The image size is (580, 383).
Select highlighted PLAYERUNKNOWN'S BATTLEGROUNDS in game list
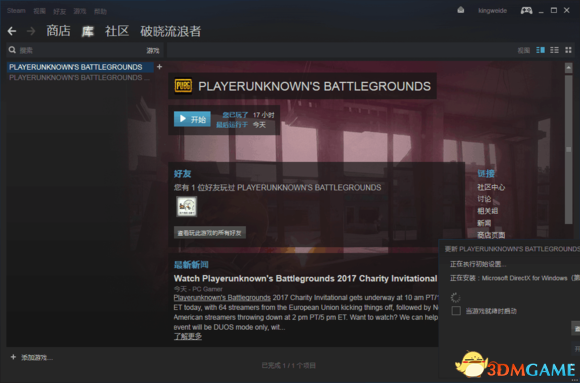(x=80, y=67)
